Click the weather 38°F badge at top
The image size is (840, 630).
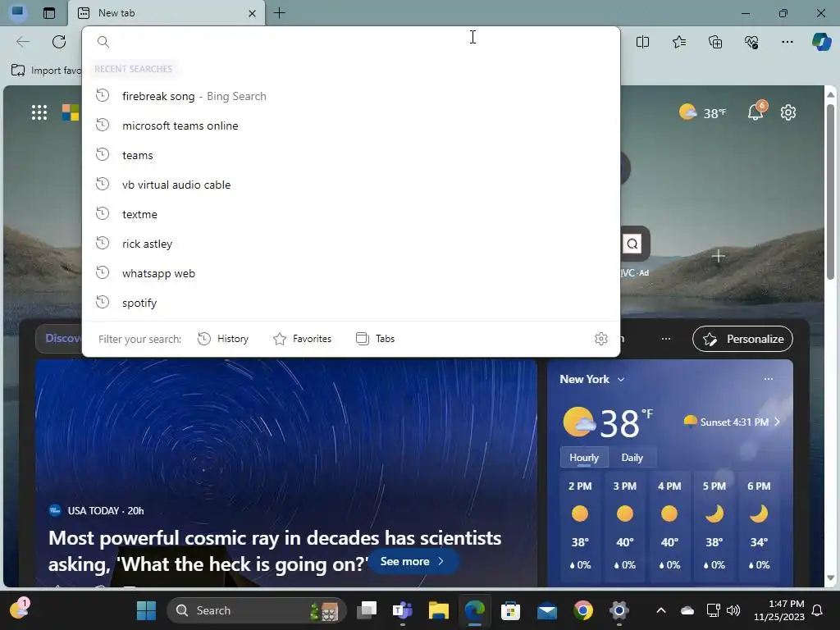702,112
